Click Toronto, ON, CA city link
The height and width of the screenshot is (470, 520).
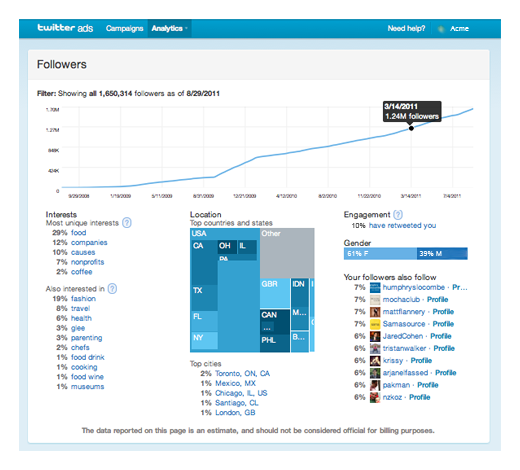pyautogui.click(x=242, y=373)
